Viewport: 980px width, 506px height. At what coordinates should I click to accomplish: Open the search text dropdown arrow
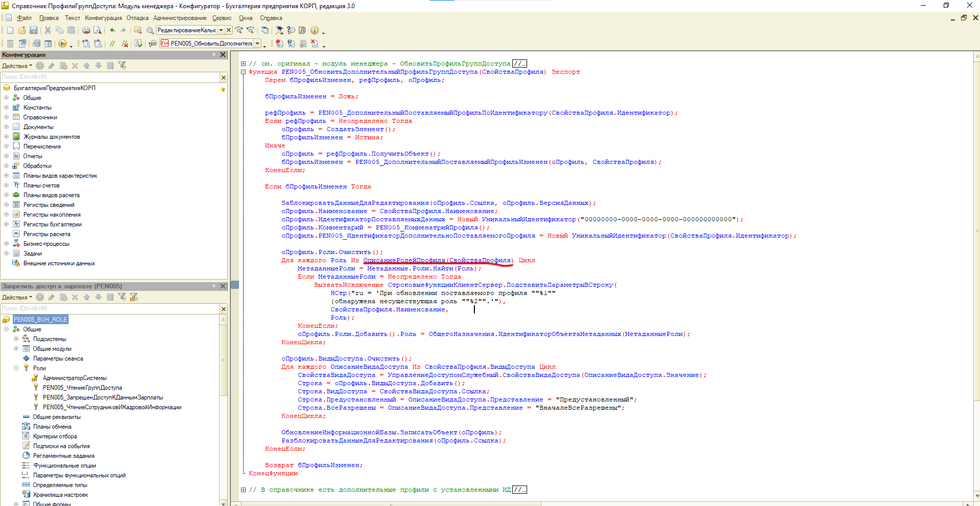[221, 30]
